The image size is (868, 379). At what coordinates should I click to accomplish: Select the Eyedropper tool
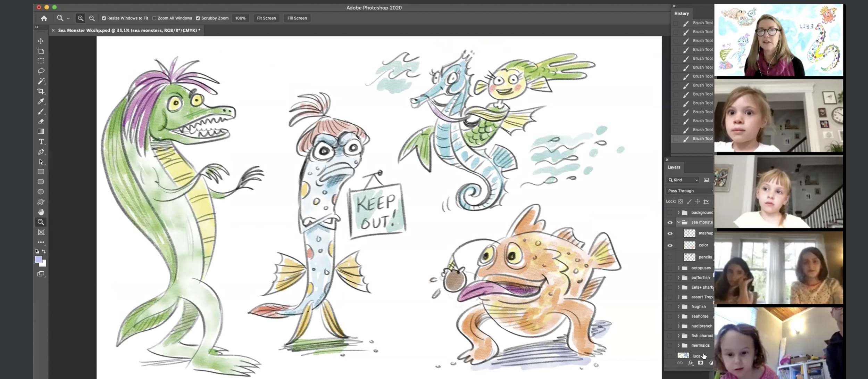pyautogui.click(x=41, y=101)
